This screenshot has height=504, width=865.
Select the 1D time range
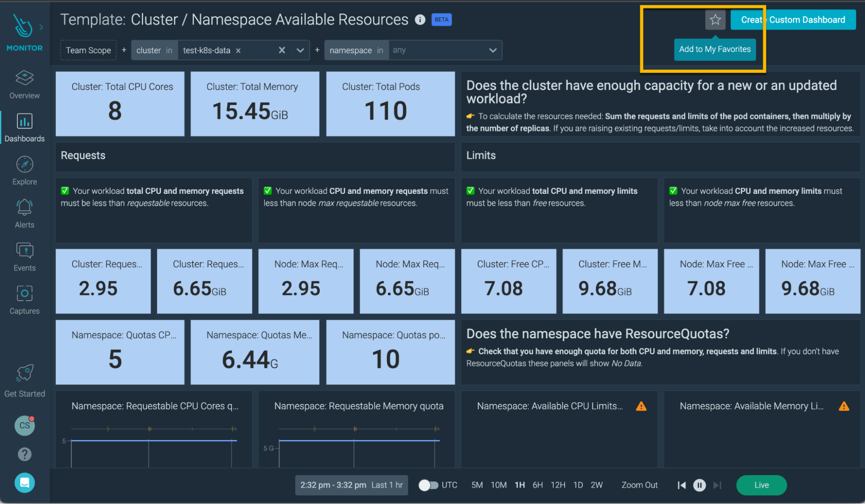point(578,485)
